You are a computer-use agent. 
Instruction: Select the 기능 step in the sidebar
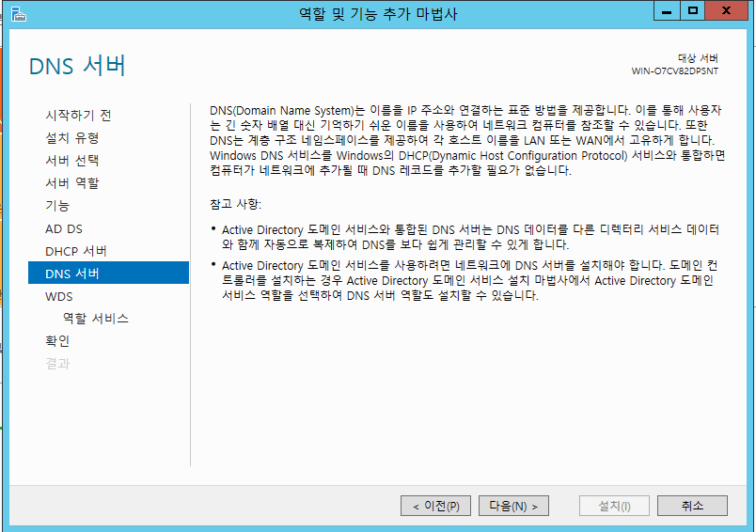click(x=57, y=206)
